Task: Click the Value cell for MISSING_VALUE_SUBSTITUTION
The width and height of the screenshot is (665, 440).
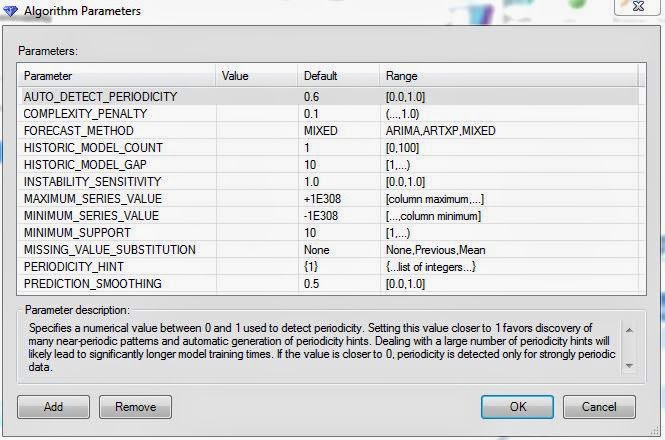Action: tap(257, 249)
